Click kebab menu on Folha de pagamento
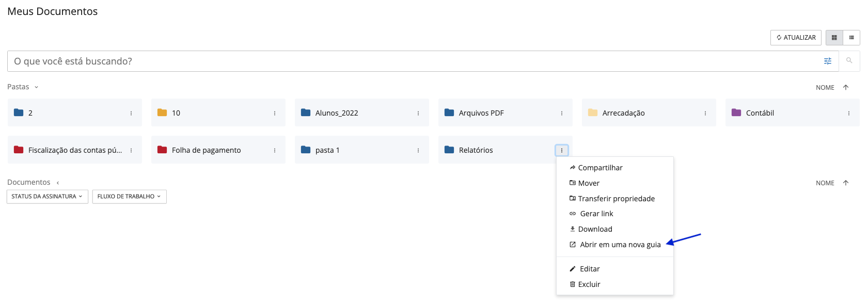 274,150
